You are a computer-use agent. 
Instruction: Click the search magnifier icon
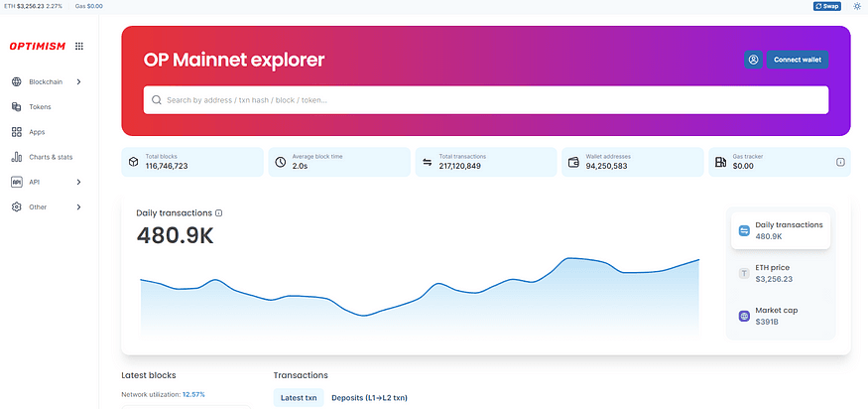pyautogui.click(x=156, y=100)
